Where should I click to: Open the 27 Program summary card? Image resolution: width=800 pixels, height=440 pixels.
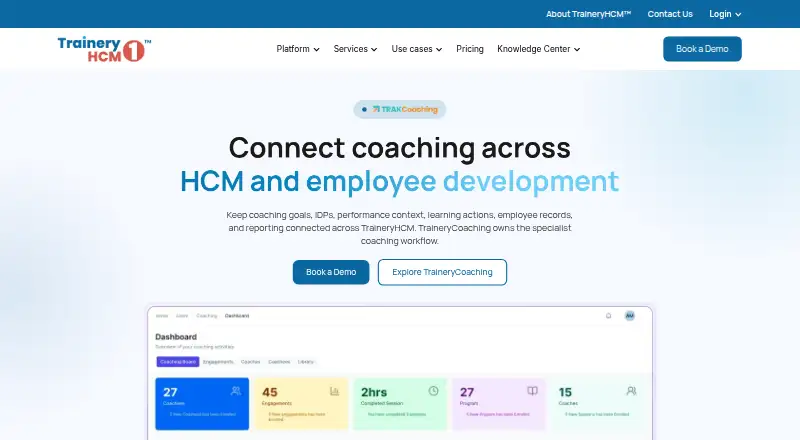coord(499,404)
